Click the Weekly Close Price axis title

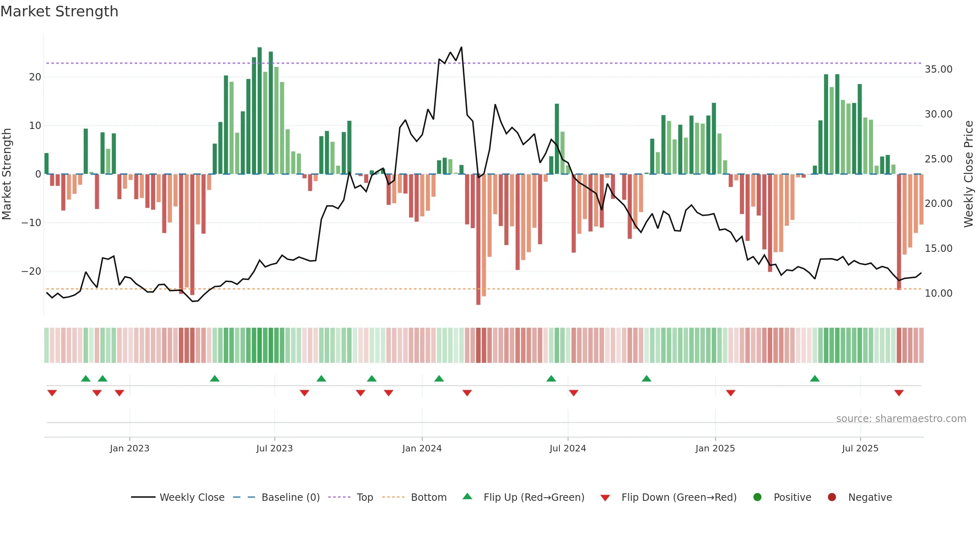969,174
